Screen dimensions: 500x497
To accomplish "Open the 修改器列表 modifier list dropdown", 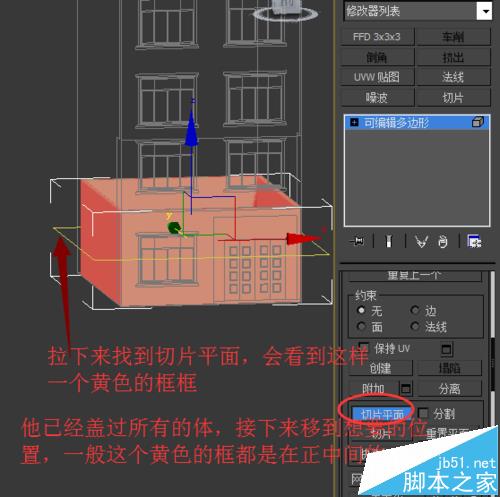I will point(418,11).
